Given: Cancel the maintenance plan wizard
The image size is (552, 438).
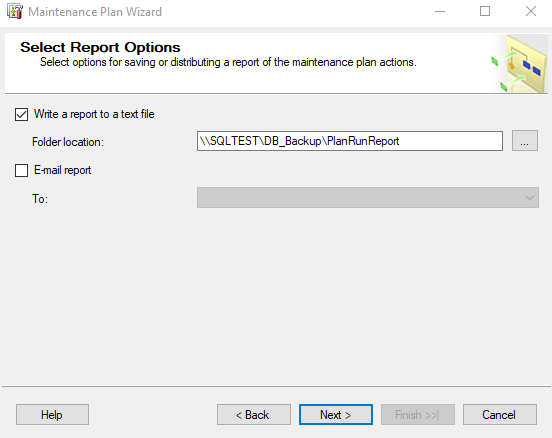Looking at the screenshot, I should pyautogui.click(x=500, y=415).
